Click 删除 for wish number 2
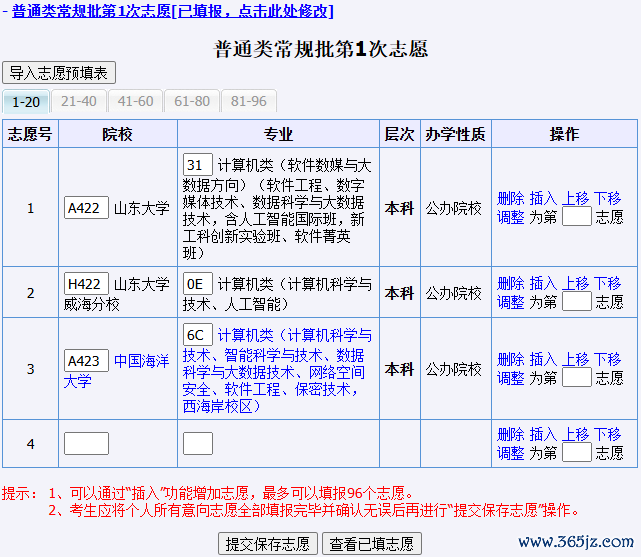 511,283
